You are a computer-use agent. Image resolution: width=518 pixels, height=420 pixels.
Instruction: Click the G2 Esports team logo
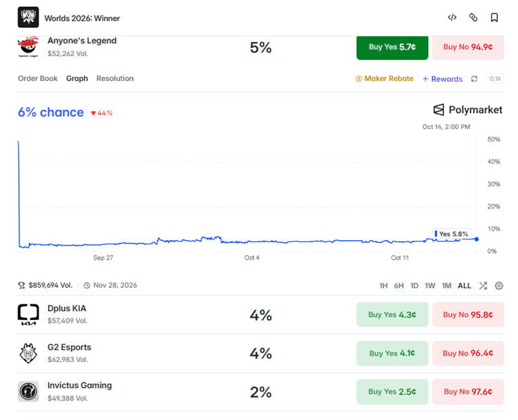28,353
